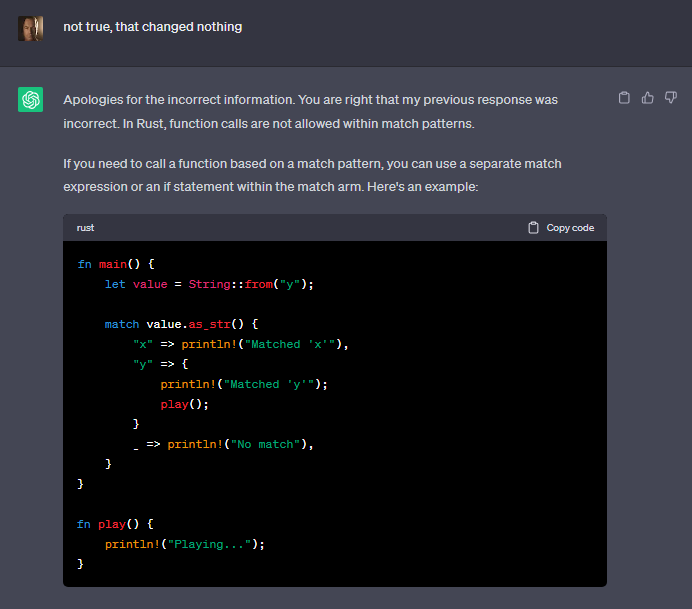Give the response a thumbs down
Image resolution: width=692 pixels, height=609 pixels.
coord(671,98)
